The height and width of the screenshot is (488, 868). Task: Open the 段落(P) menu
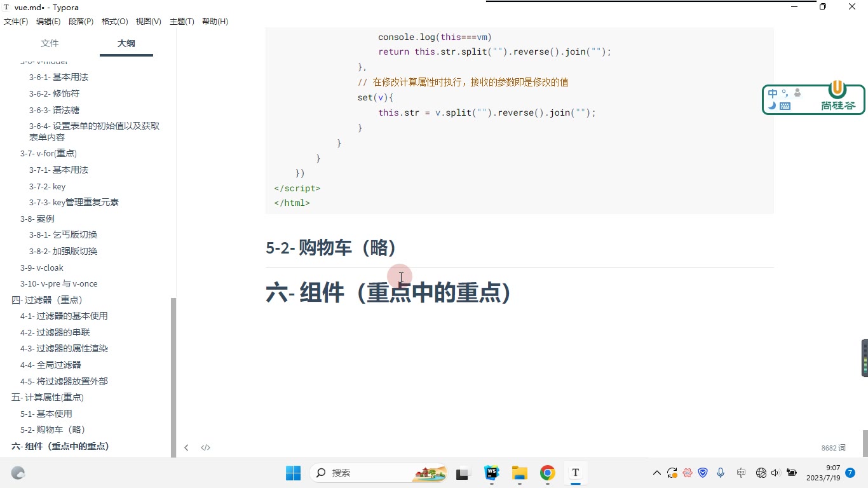click(81, 22)
